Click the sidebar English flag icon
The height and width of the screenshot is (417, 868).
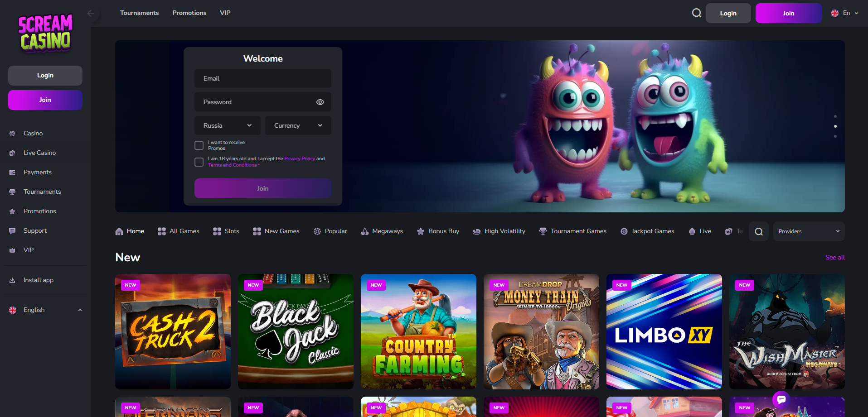click(13, 310)
